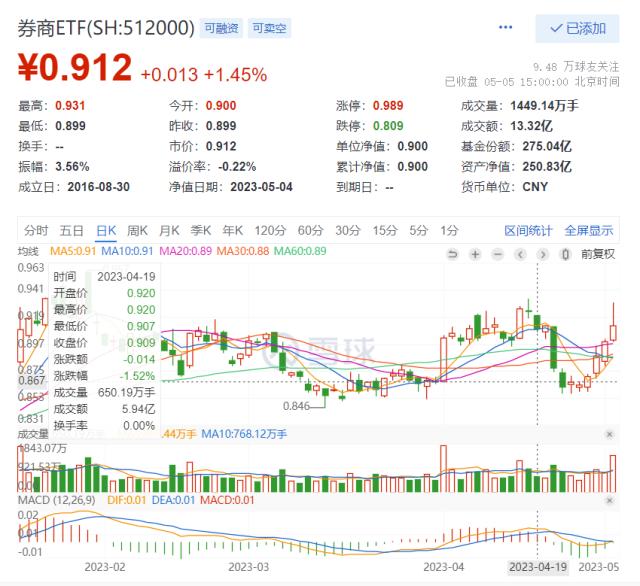The height and width of the screenshot is (586, 640).
Task: Select the 日K chart tab
Action: pos(106,231)
